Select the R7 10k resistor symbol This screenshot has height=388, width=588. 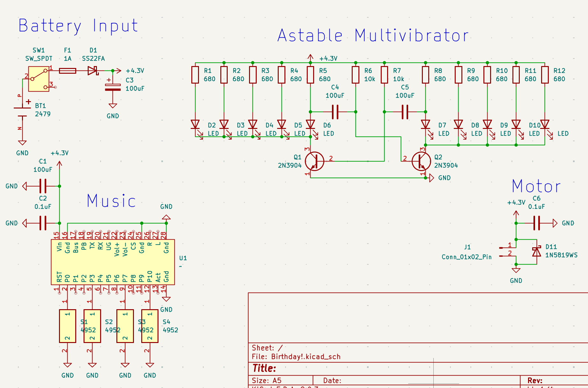(385, 75)
